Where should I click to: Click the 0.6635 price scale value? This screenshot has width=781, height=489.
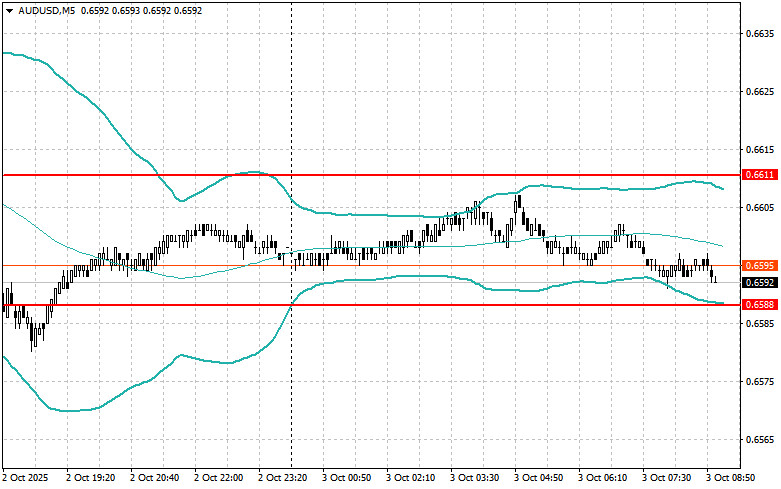pyautogui.click(x=760, y=33)
